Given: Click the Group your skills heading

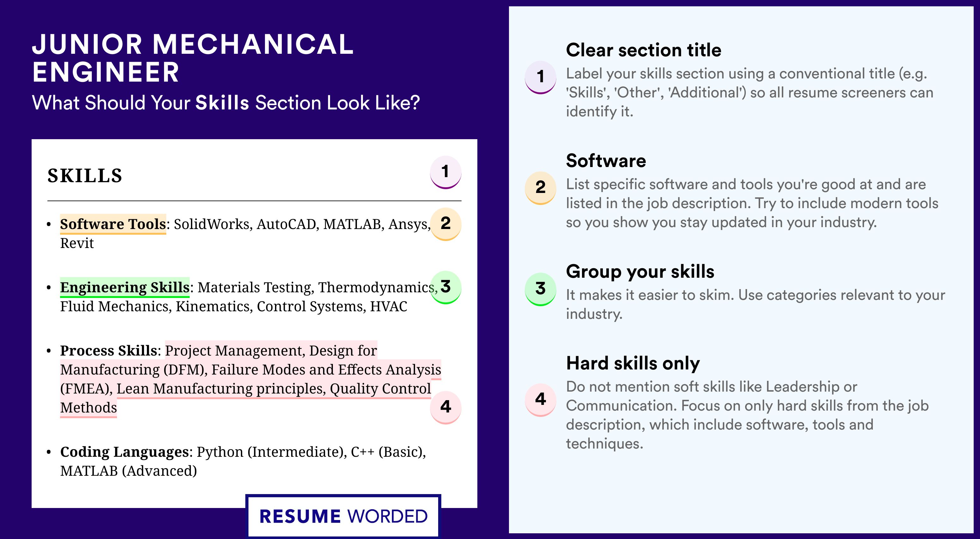Looking at the screenshot, I should (x=640, y=272).
